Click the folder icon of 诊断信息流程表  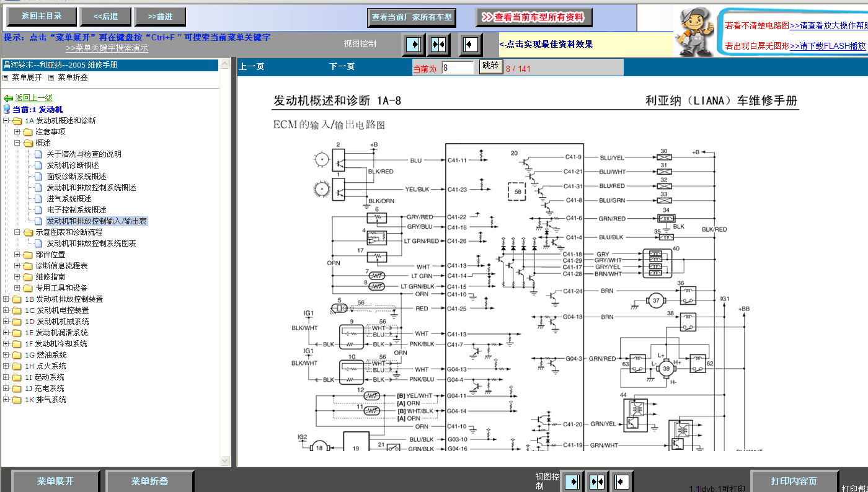click(x=28, y=266)
